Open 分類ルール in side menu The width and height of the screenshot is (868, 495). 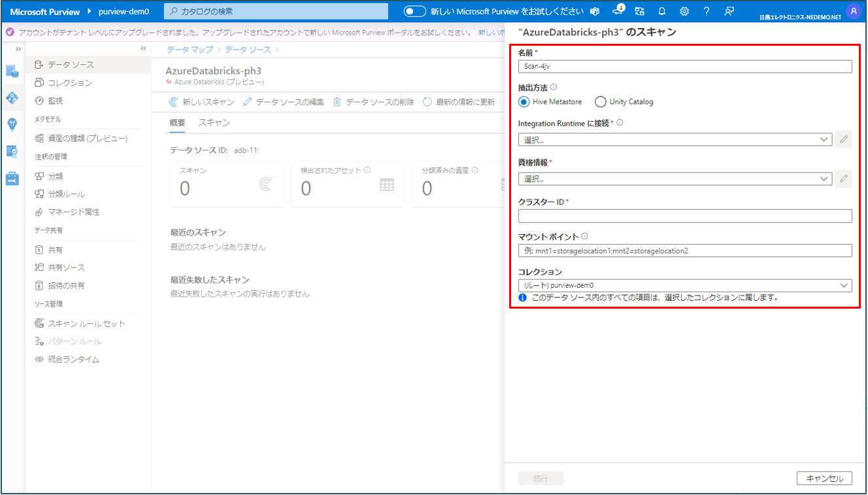[66, 194]
